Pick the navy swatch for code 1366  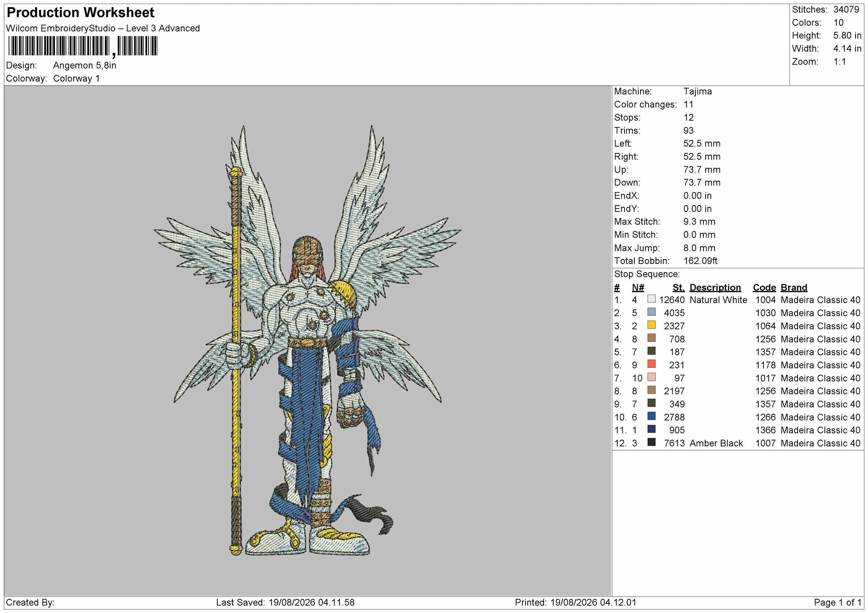[x=651, y=429]
